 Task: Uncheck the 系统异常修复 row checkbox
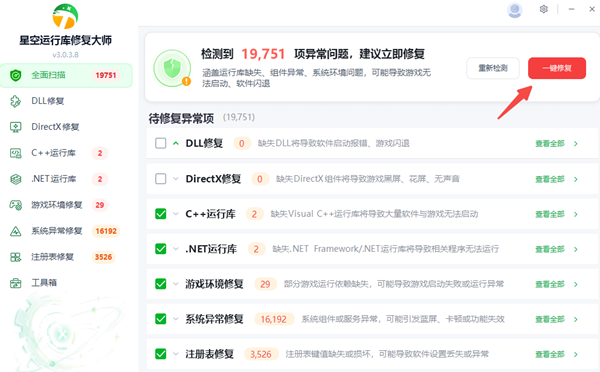tap(161, 319)
